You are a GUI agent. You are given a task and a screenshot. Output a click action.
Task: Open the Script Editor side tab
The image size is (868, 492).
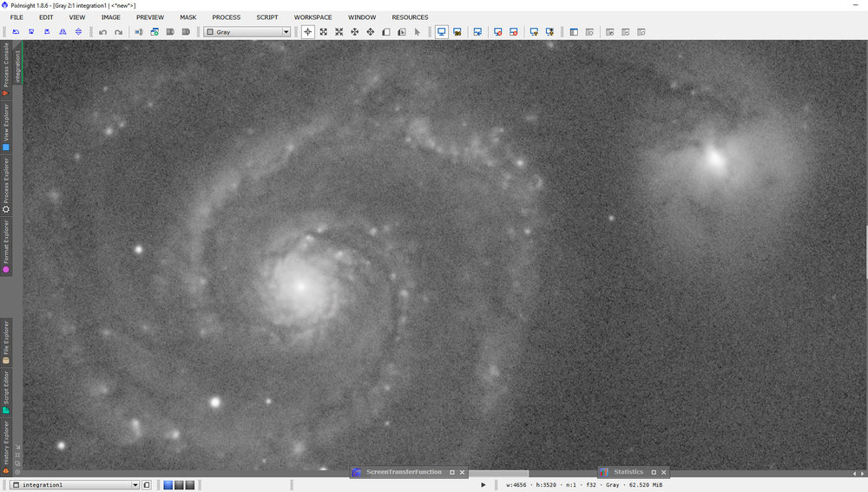point(6,392)
